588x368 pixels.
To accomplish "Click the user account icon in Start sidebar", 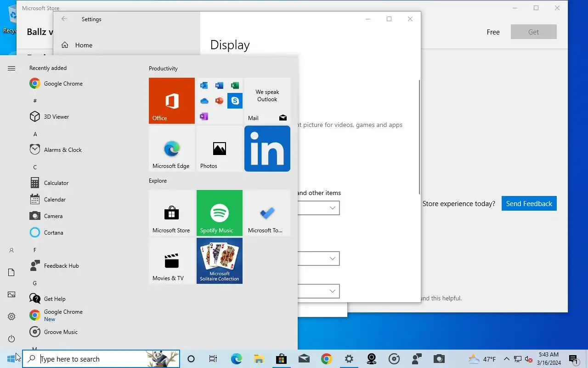I will tap(11, 250).
